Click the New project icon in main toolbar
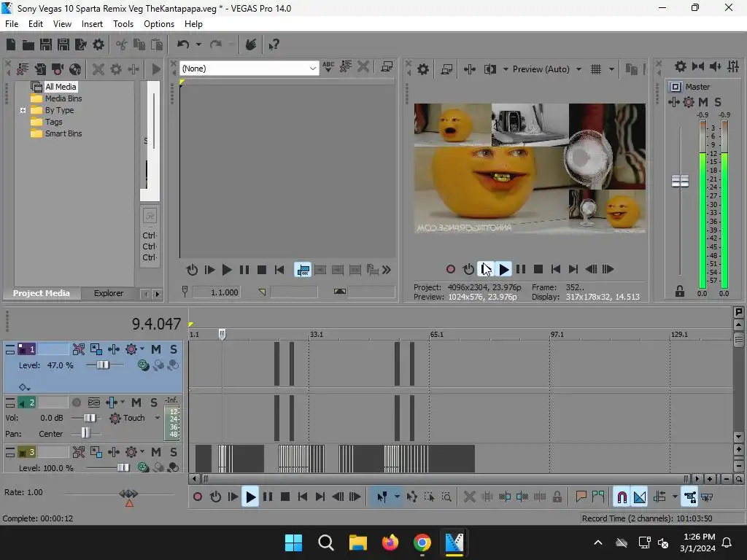747x560 pixels. pos(11,44)
